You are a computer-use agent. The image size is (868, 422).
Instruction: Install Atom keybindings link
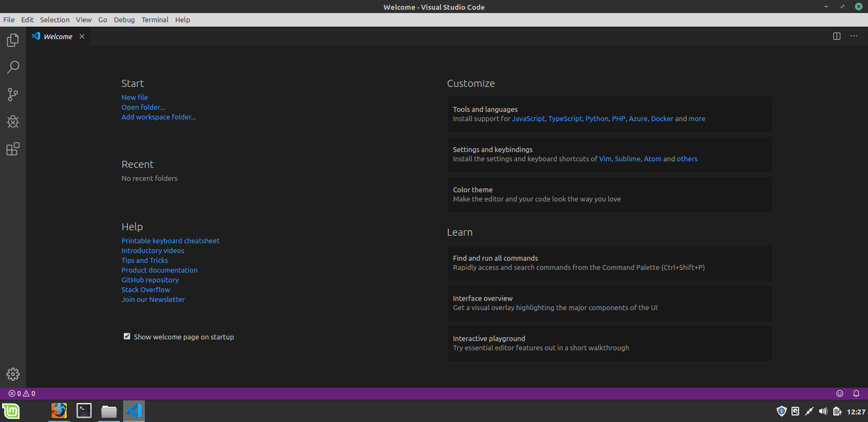pos(653,159)
